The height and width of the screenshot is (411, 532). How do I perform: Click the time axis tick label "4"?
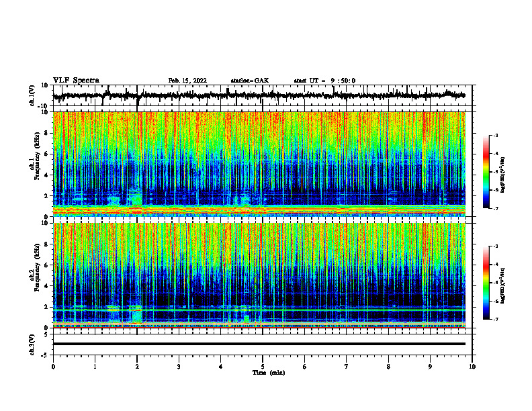(221, 367)
